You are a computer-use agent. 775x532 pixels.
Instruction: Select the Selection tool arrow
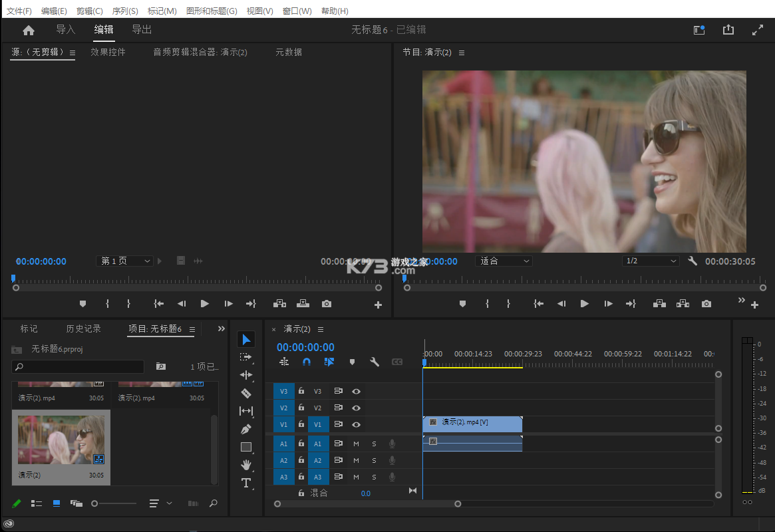point(246,339)
